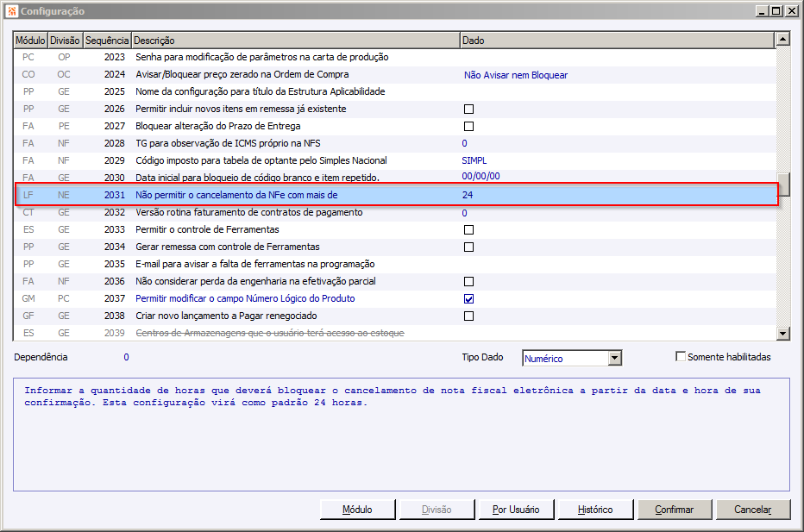Select row 'Código imposto para tabela de optante'
This screenshot has height=532, width=804.
pos(395,161)
